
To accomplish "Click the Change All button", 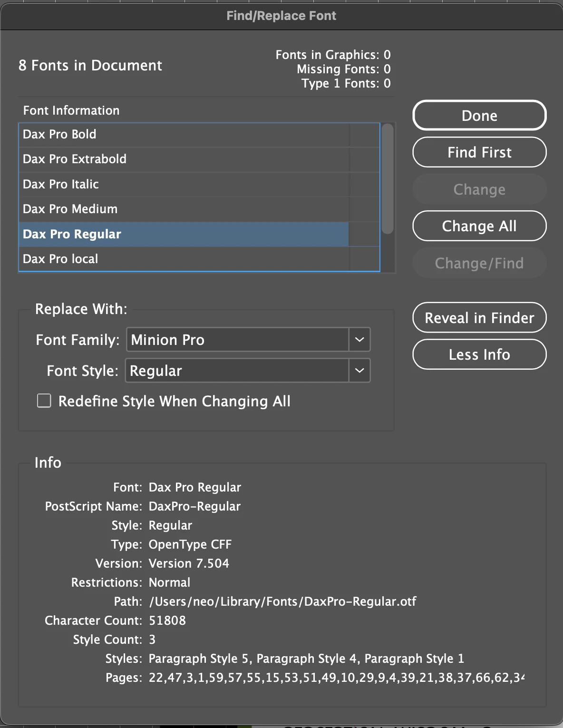I will 479,226.
